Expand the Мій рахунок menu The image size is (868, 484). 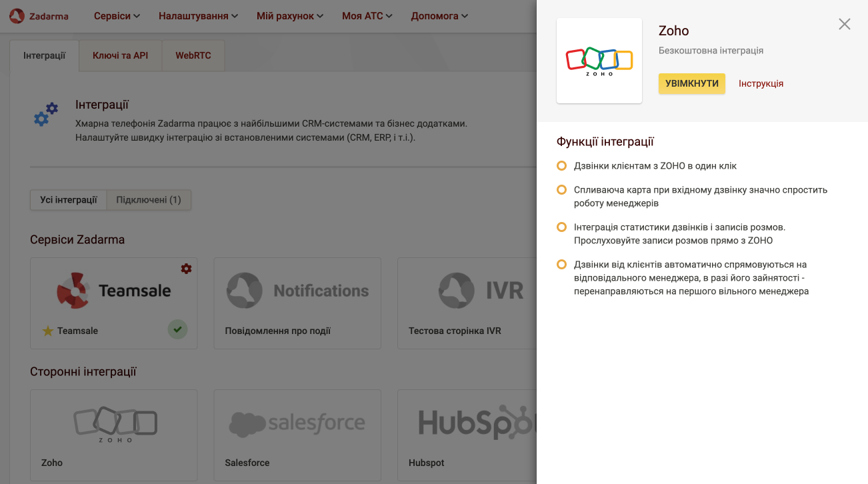click(x=290, y=16)
